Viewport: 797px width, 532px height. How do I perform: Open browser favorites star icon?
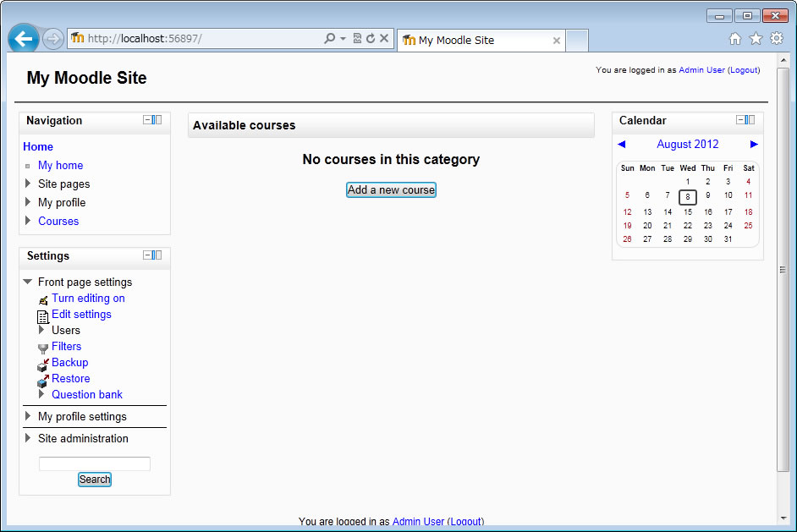(756, 39)
